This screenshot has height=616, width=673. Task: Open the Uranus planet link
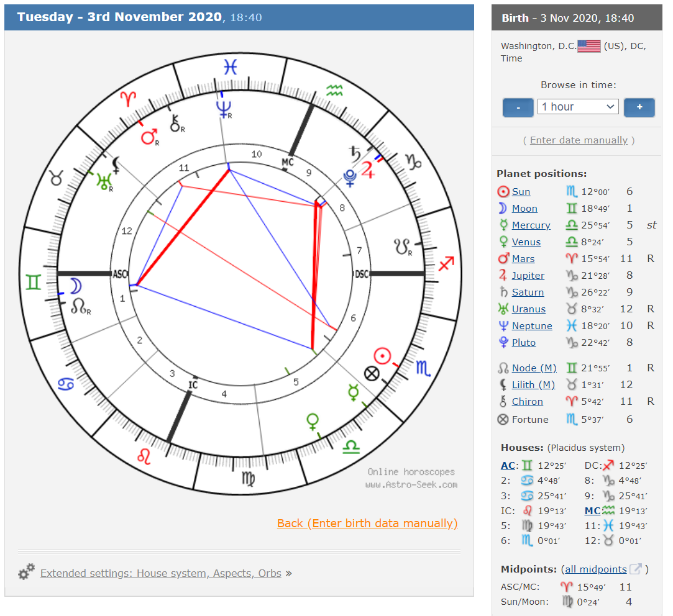point(529,309)
